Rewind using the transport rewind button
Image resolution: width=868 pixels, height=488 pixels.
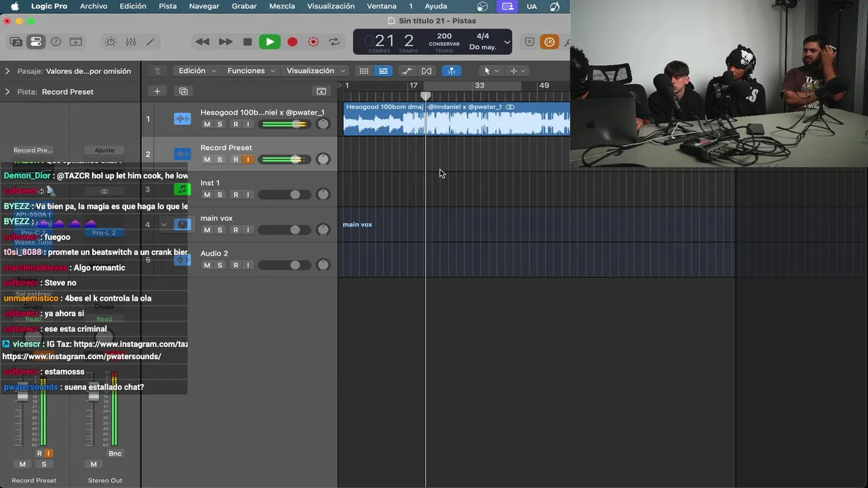click(202, 42)
